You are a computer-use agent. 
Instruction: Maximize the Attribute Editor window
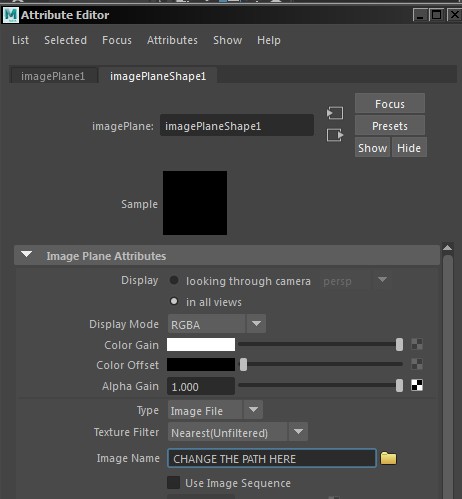click(x=436, y=15)
